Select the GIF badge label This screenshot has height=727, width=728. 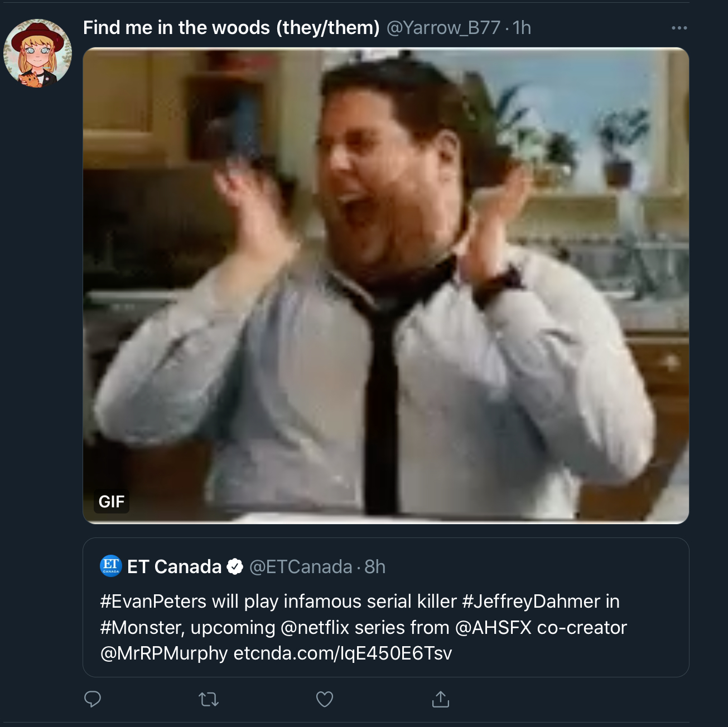point(112,501)
